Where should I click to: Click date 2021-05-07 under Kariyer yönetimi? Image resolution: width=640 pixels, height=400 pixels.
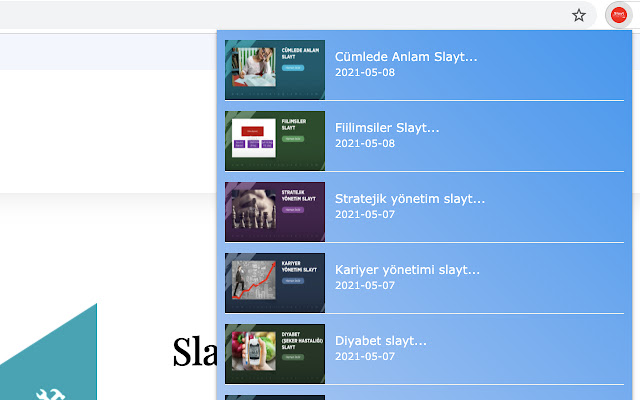(365, 286)
